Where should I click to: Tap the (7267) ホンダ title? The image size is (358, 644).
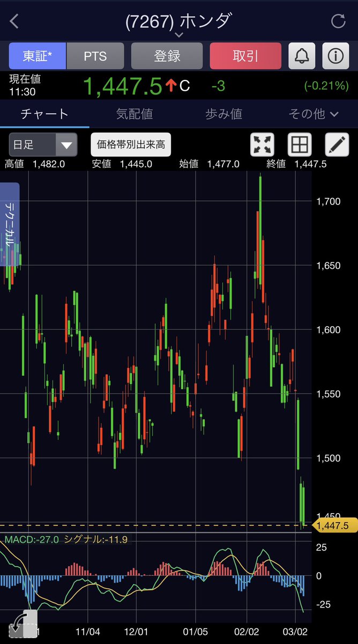click(x=178, y=21)
